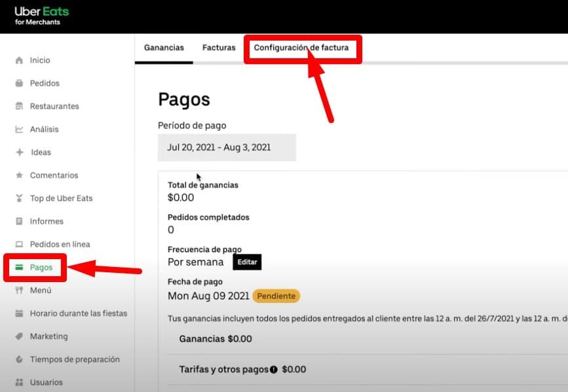Click the Mon Aug 09 2021 payment date
Screen dimensions: 568x392
click(208, 296)
